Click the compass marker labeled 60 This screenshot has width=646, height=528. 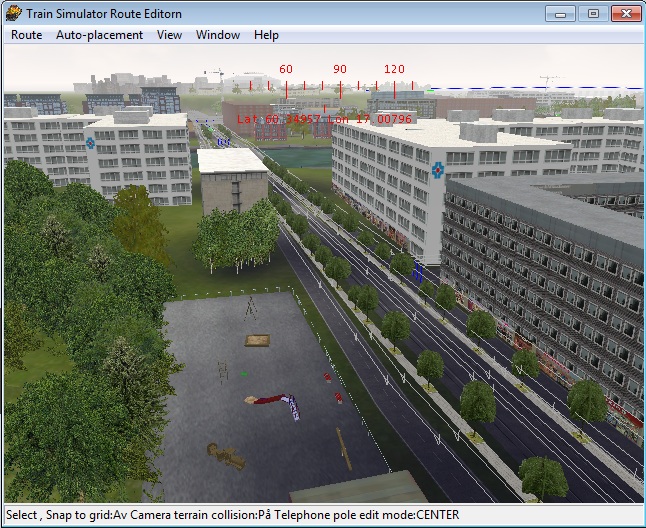click(x=286, y=70)
